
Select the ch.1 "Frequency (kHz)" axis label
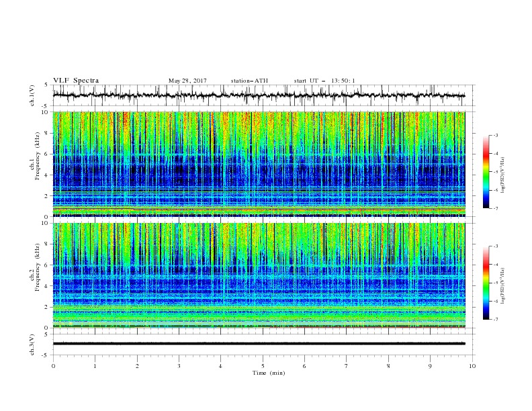coord(38,156)
